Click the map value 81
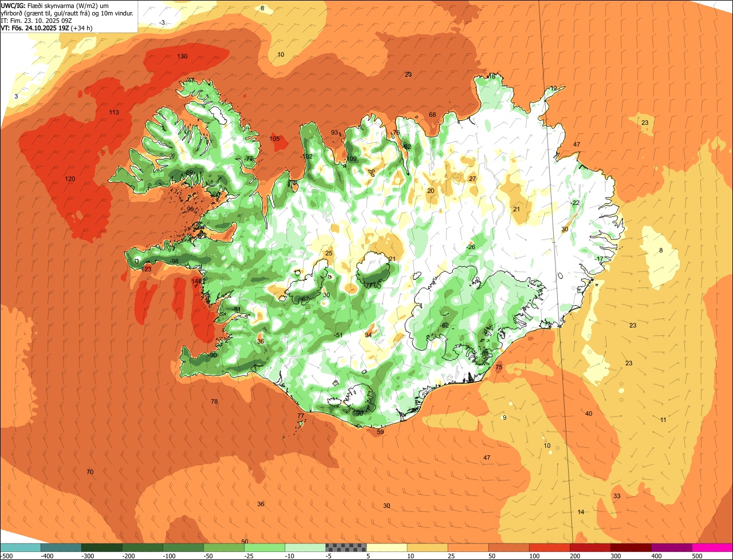Viewport: 733px width, 560px height. [x=237, y=309]
